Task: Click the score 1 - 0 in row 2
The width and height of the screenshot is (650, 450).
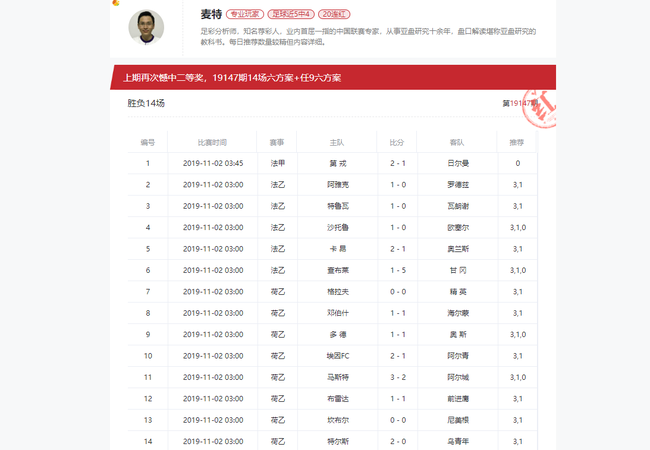Action: tap(398, 185)
